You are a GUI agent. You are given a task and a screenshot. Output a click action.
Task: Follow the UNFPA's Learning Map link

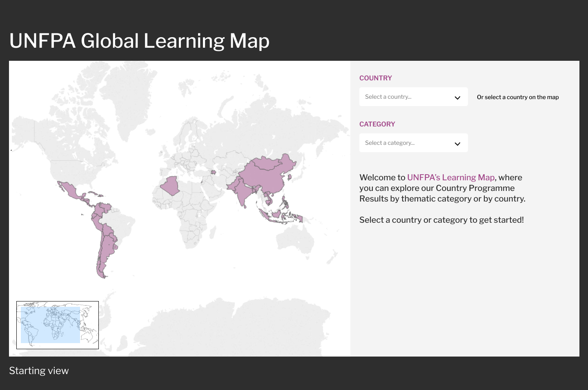(x=451, y=177)
